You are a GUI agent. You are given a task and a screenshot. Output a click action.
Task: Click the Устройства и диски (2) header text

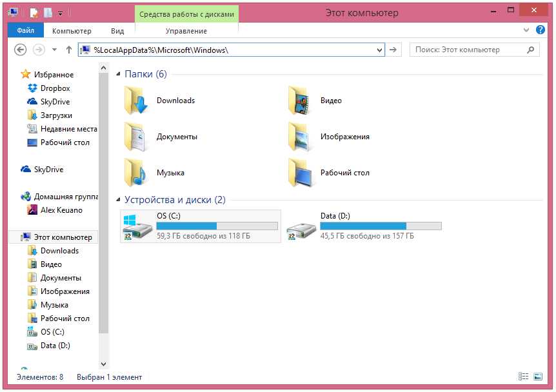(x=175, y=200)
